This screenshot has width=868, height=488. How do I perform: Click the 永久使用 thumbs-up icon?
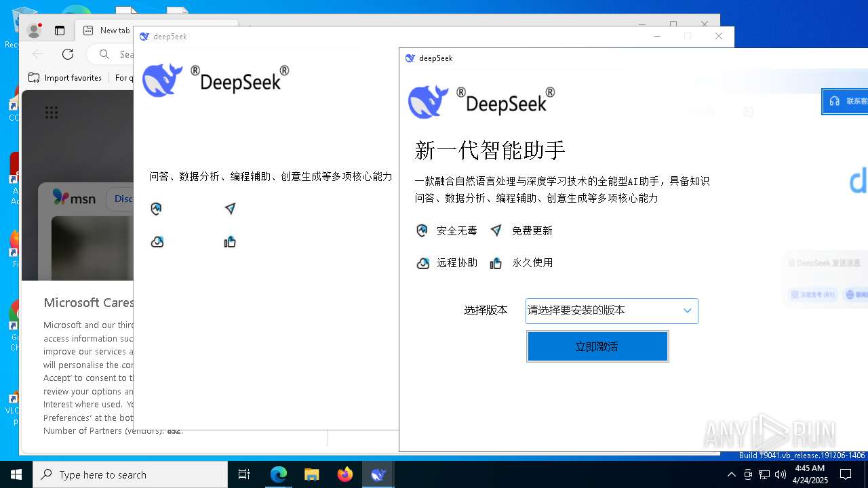496,263
